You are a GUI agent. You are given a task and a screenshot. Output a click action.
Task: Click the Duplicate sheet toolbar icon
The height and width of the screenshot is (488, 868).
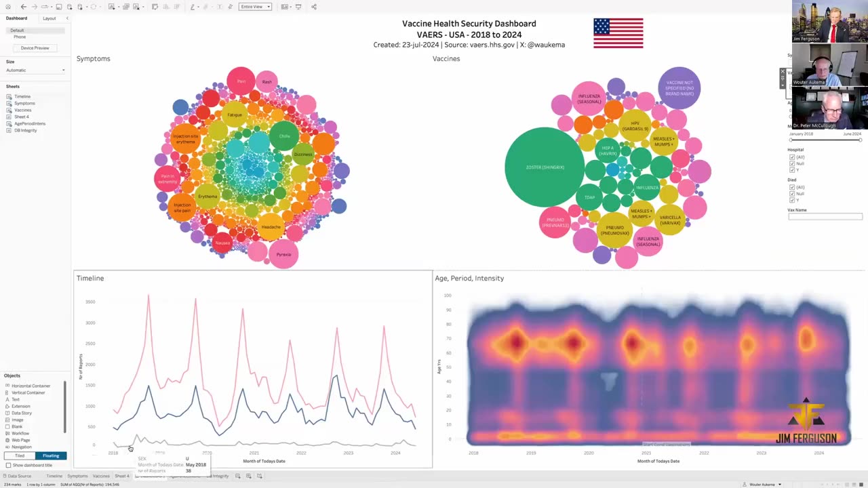126,7
